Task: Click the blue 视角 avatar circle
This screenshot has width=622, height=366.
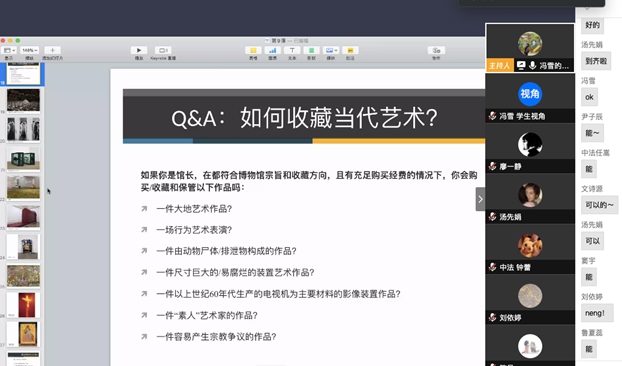Action: (530, 94)
